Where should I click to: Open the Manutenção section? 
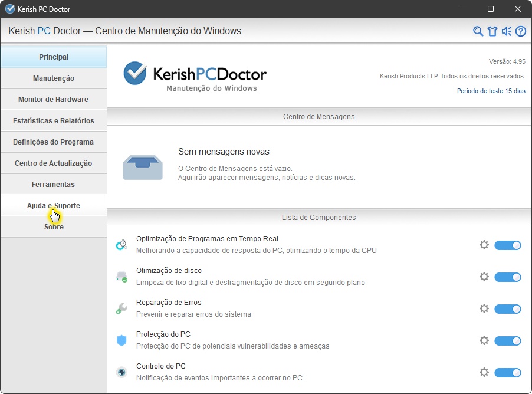54,78
